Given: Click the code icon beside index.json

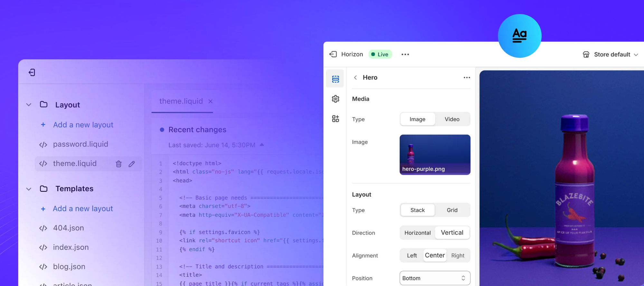Looking at the screenshot, I should 43,248.
